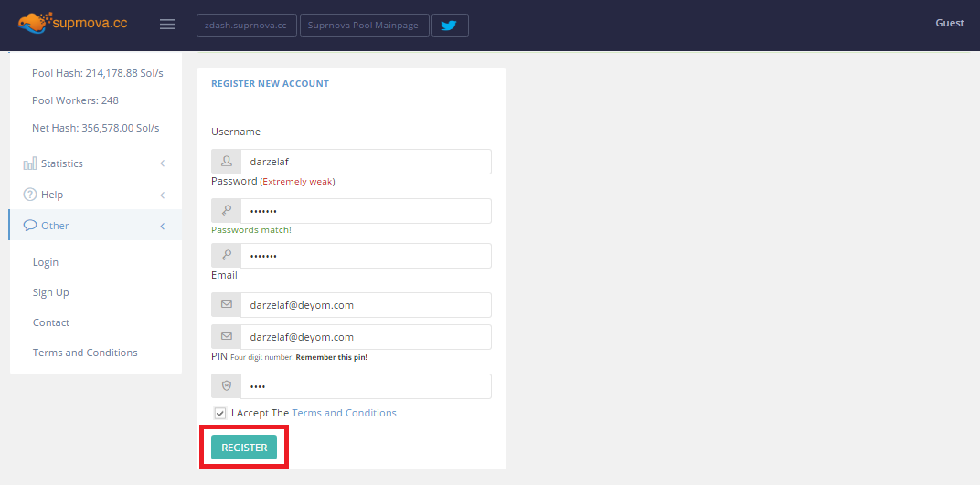The width and height of the screenshot is (980, 485).
Task: Open Terms and Conditions link beside checkbox
Action: (344, 413)
